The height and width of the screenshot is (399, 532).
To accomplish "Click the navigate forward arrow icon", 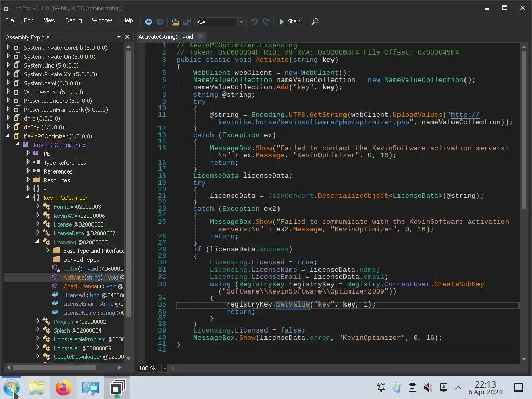I will tap(160, 22).
